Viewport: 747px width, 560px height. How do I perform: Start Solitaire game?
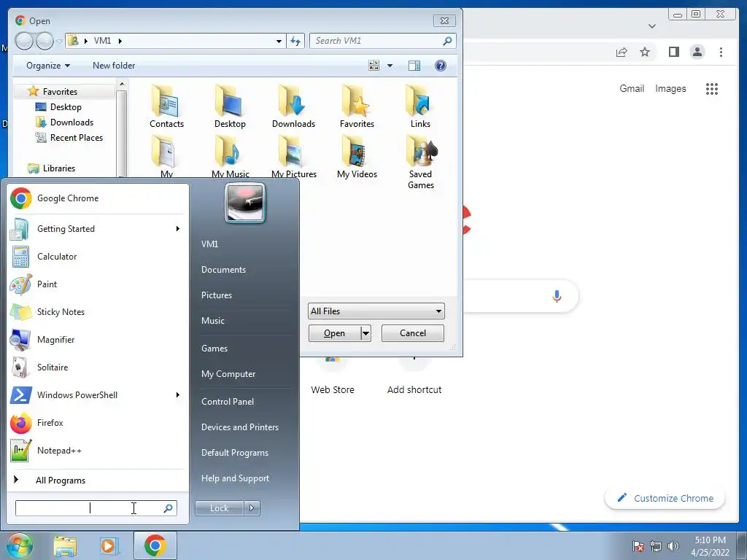97,367
